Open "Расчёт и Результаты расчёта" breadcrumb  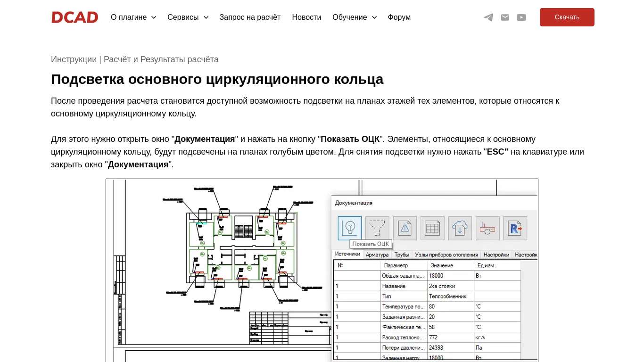click(x=161, y=59)
